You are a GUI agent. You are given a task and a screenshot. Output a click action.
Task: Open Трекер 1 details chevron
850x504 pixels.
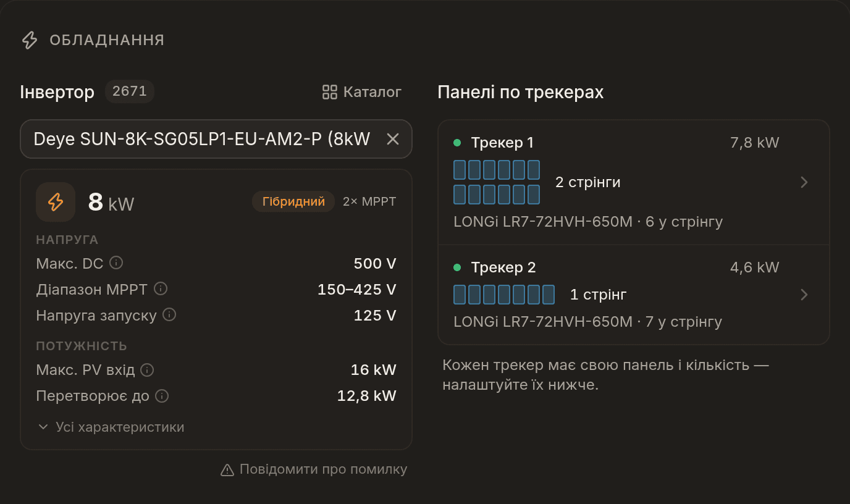tap(804, 182)
